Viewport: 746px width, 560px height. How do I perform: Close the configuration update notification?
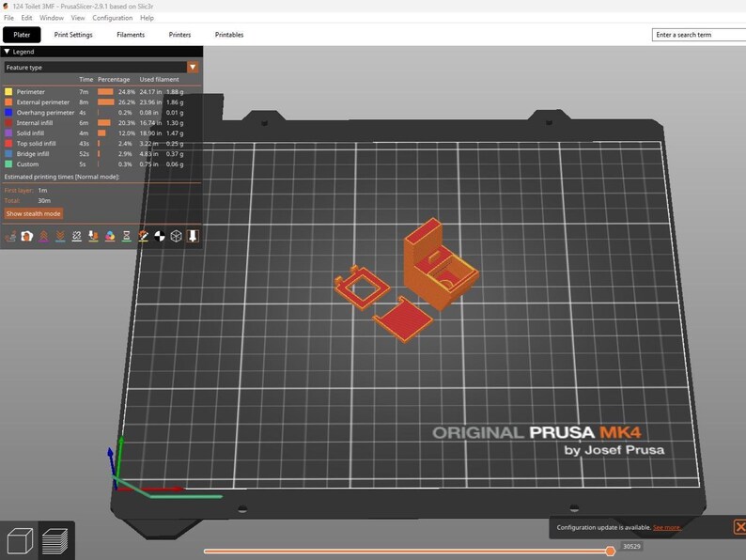pos(739,527)
